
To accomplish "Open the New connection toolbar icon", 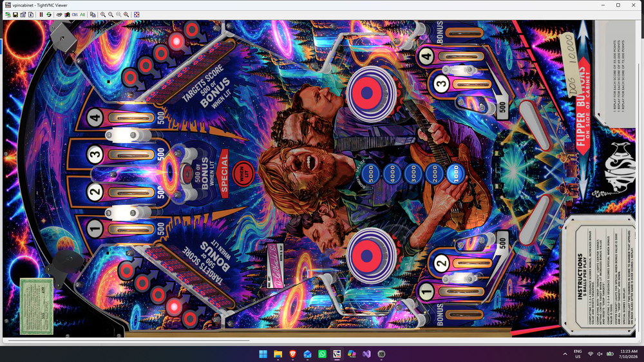I will click(8, 14).
